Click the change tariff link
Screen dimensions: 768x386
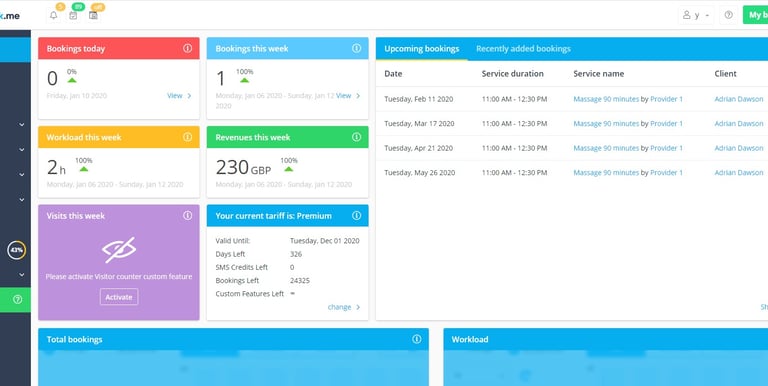344,307
